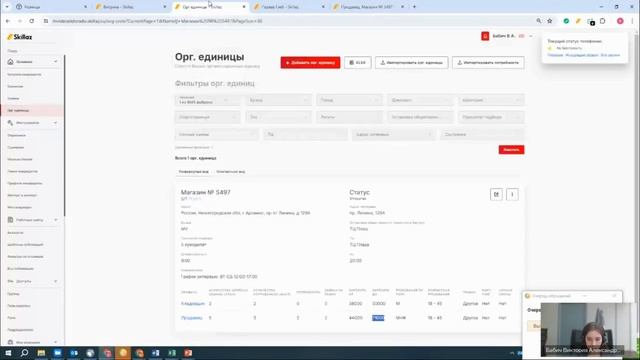Click the red apply button below the filters

[x=511, y=150]
